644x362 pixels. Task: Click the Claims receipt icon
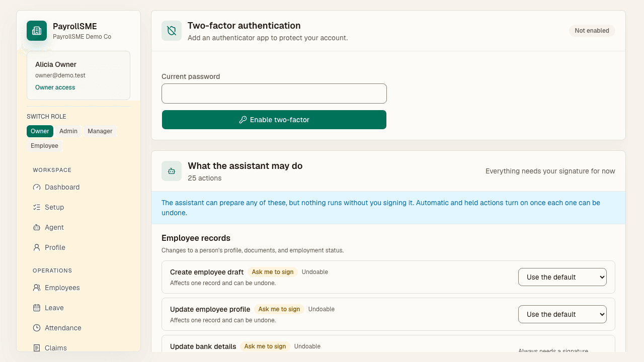click(x=37, y=348)
